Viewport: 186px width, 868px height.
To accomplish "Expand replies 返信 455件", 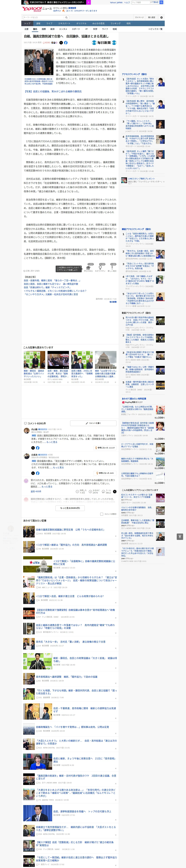I will 36,492.
